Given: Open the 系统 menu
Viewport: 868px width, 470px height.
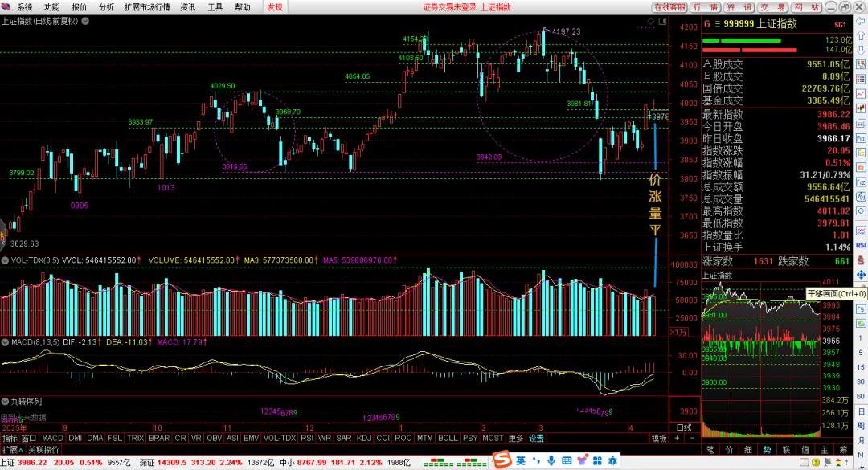Looking at the screenshot, I should tap(24, 7).
